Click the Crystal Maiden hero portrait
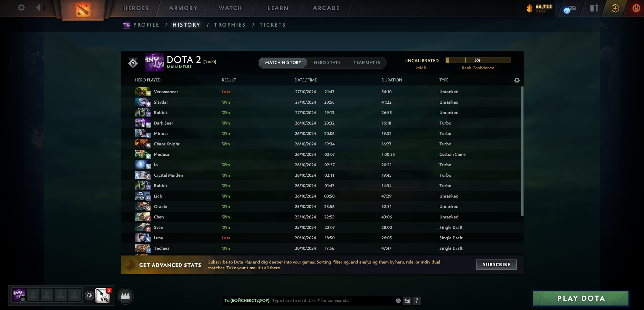The height and width of the screenshot is (310, 644). (143, 175)
